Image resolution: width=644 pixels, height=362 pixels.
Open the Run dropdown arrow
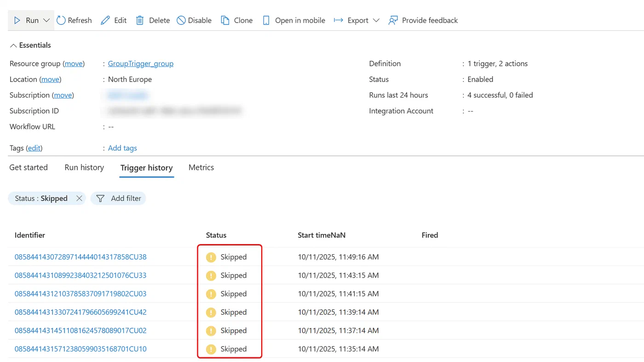tap(46, 20)
